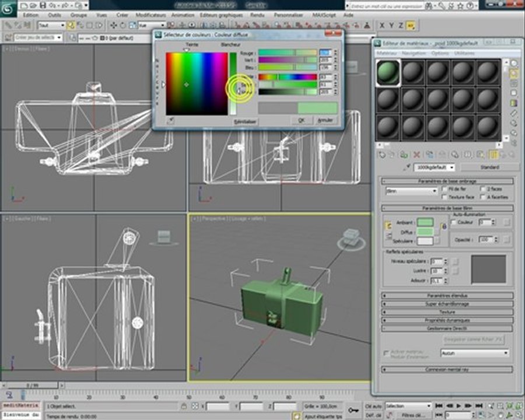Open the 3ds Max application menu logo

click(x=8, y=8)
